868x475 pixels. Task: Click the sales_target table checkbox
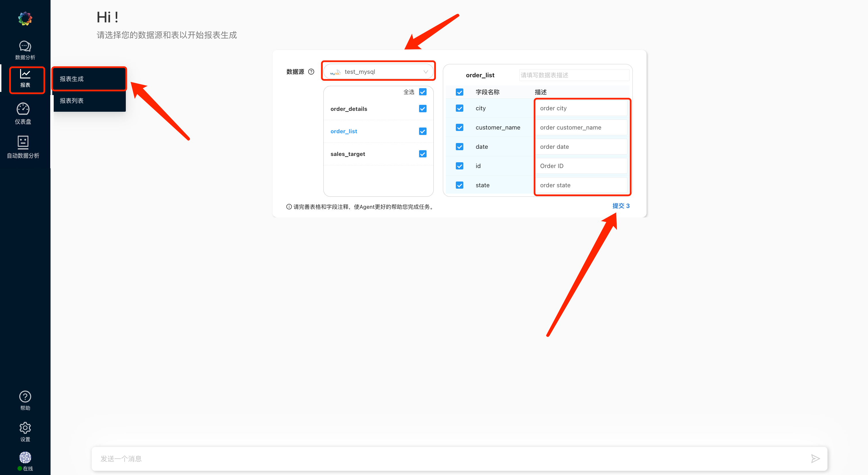(423, 153)
